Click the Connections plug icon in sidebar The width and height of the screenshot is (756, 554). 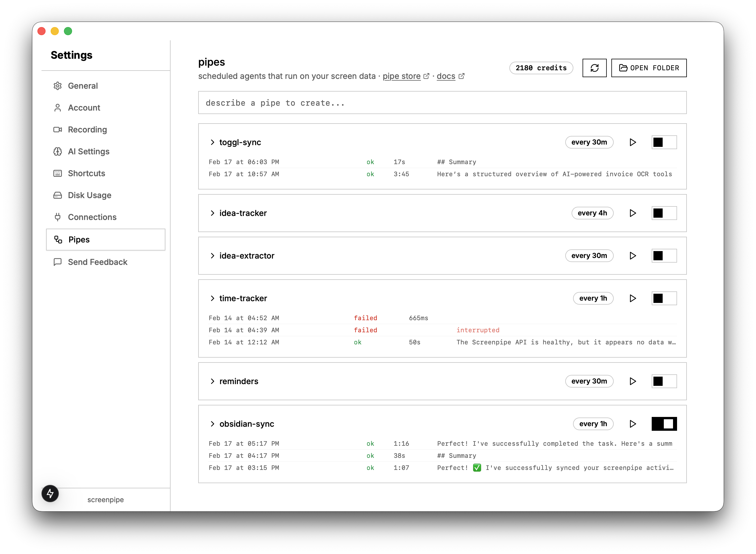tap(58, 217)
